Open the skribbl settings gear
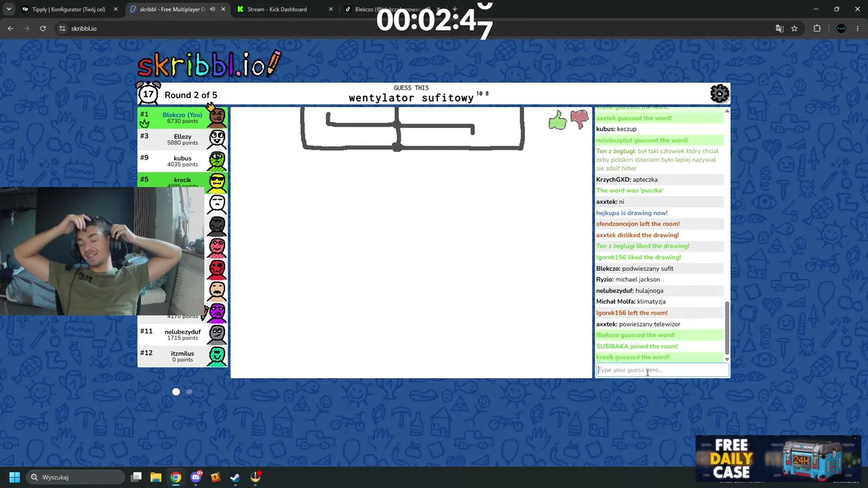The height and width of the screenshot is (488, 868). (x=719, y=94)
